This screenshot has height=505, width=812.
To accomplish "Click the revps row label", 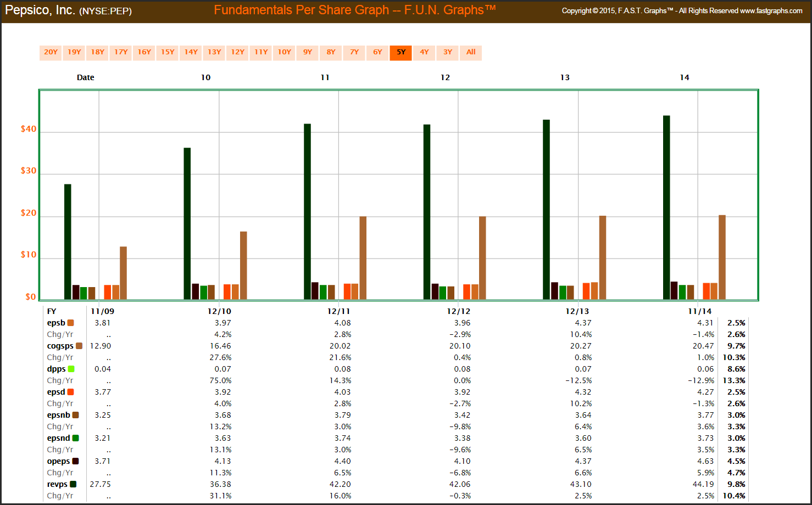I will coord(57,484).
